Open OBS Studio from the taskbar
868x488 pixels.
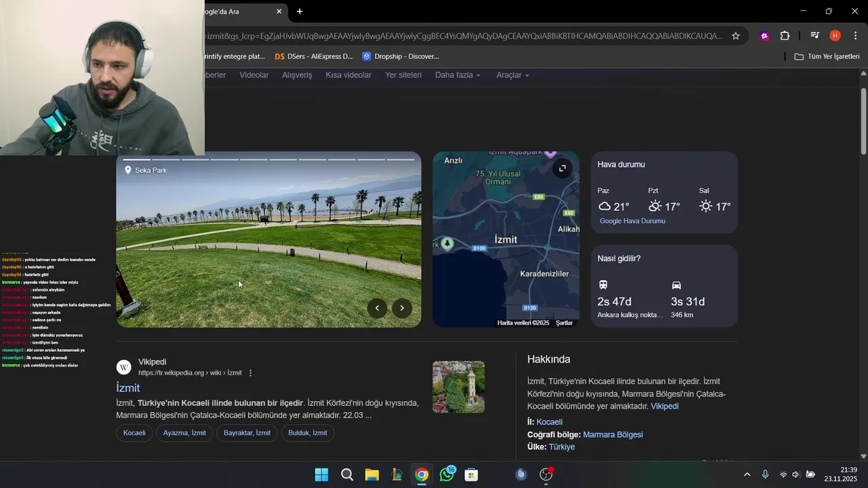point(546,474)
